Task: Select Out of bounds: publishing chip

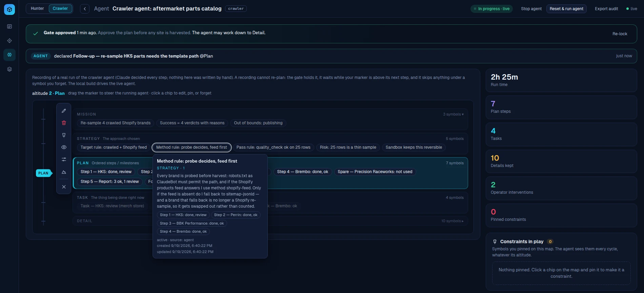Action: (258, 123)
